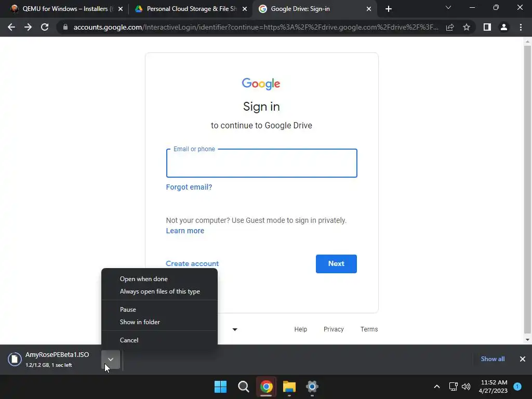Viewport: 532px width, 399px height.
Task: Click the download file progress icon
Action: (15, 360)
